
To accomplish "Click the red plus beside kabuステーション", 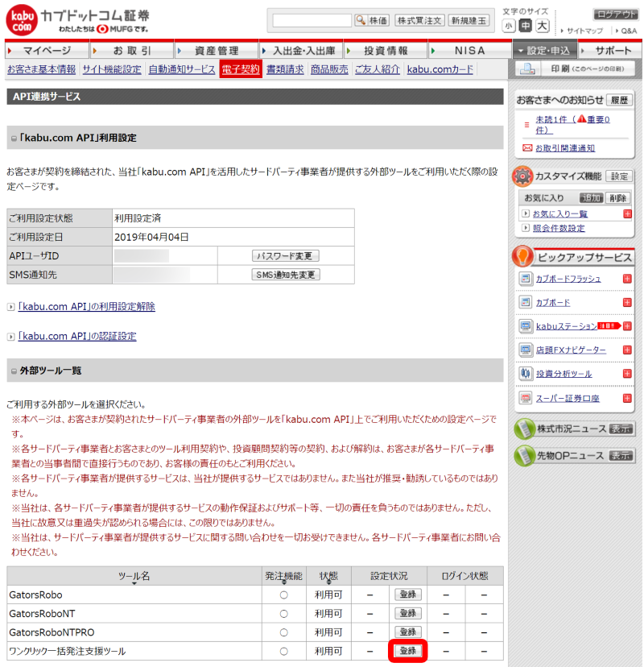I will click(x=627, y=326).
